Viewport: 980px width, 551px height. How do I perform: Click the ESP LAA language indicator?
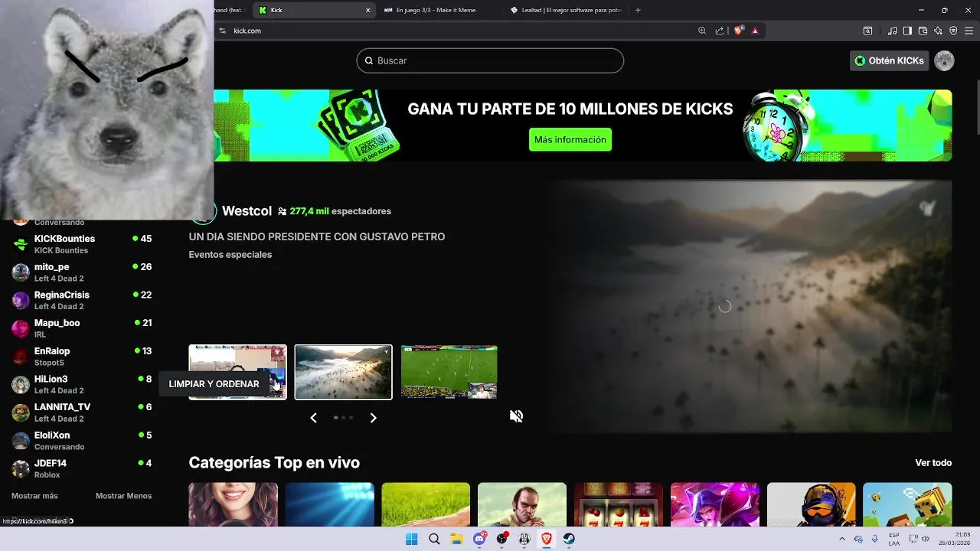pyautogui.click(x=894, y=539)
